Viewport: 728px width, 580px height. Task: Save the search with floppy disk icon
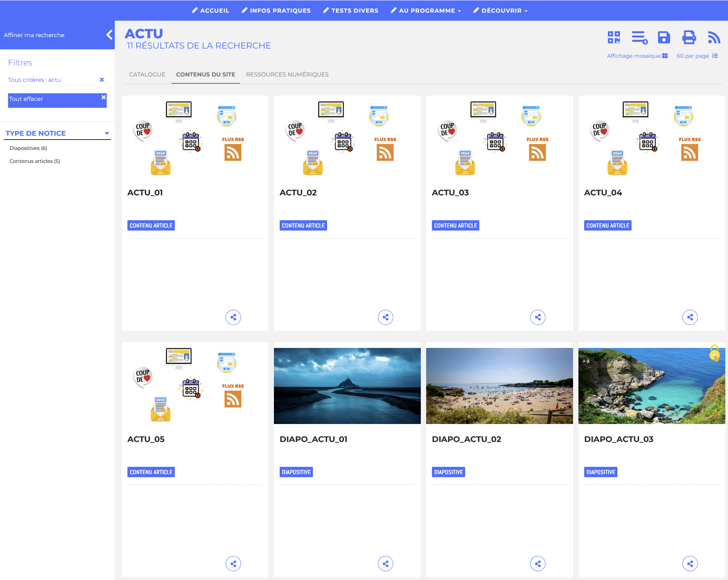click(x=664, y=37)
